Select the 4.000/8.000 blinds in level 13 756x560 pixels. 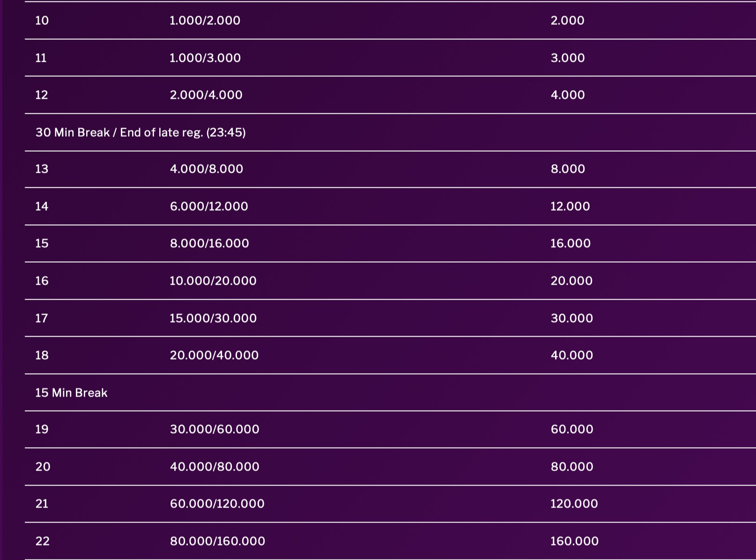point(206,169)
